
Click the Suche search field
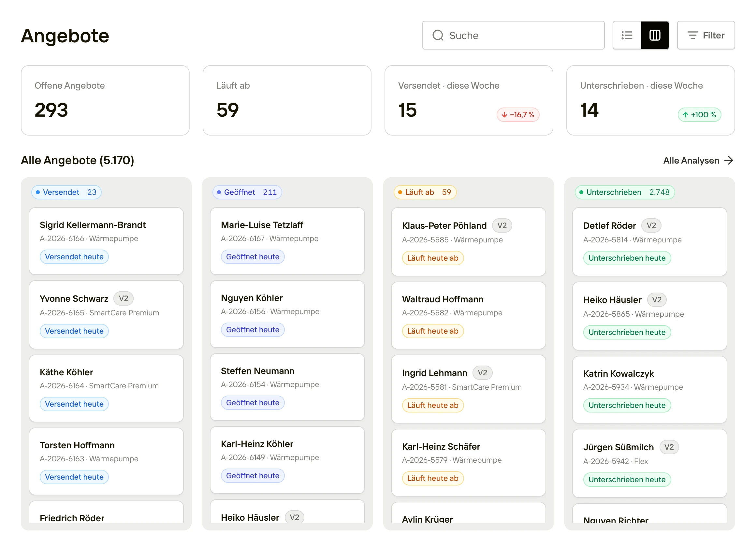513,35
